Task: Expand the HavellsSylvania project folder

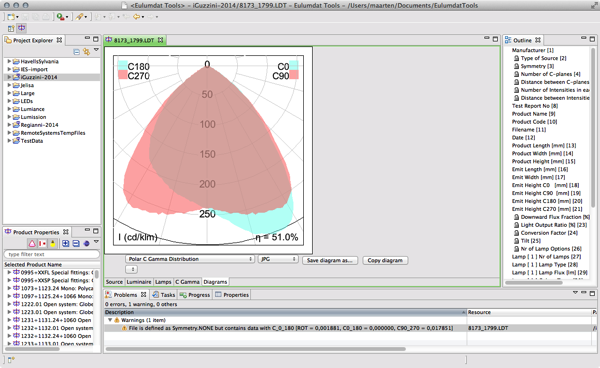Action: (x=9, y=61)
